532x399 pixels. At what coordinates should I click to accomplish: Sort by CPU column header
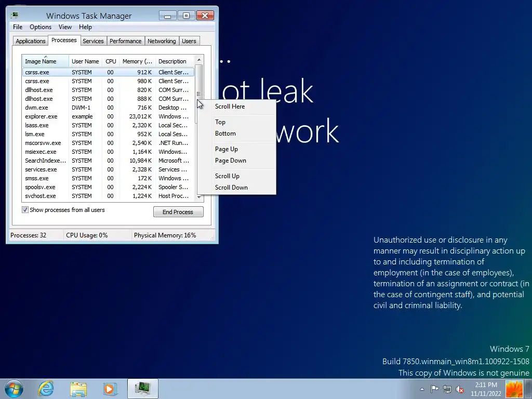click(x=111, y=61)
